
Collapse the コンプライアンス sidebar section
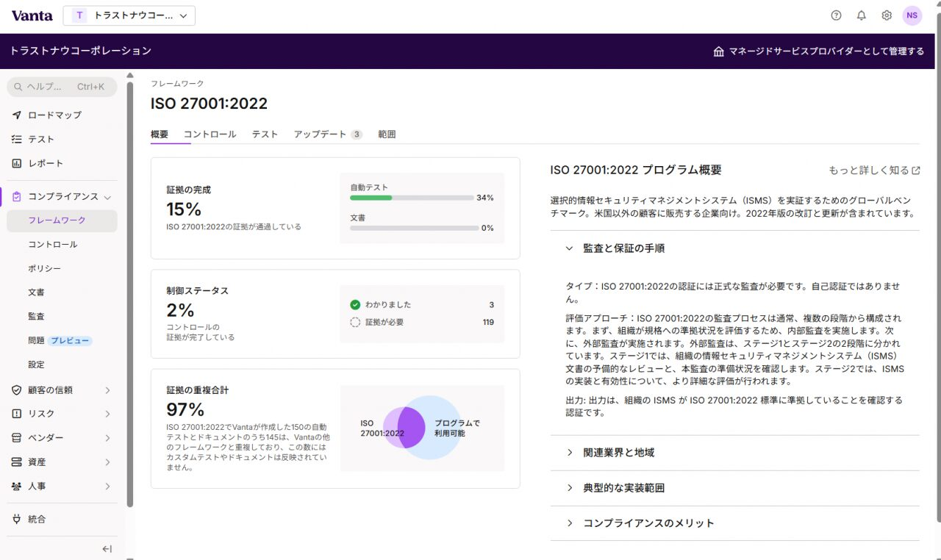coord(108,197)
